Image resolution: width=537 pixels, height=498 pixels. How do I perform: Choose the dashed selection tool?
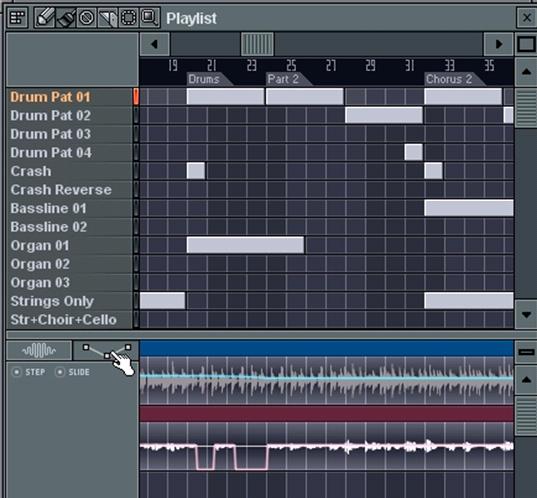[128, 17]
